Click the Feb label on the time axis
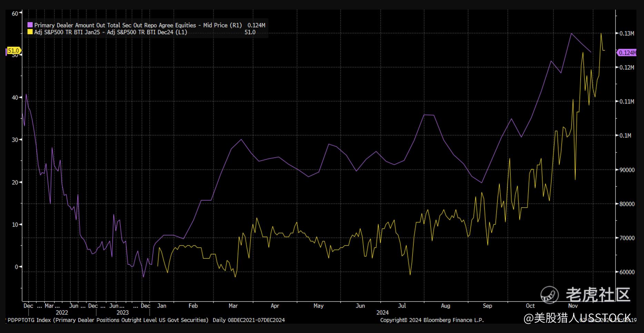 [x=193, y=306]
